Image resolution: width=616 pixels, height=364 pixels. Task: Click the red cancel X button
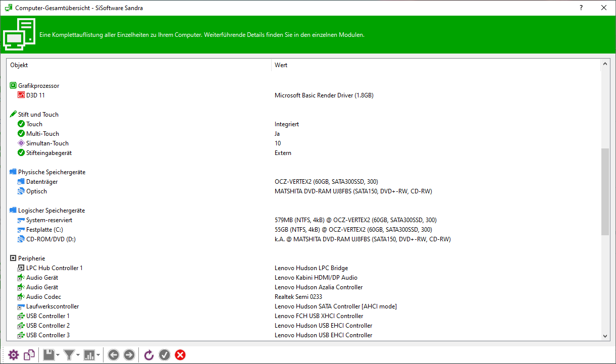click(180, 355)
